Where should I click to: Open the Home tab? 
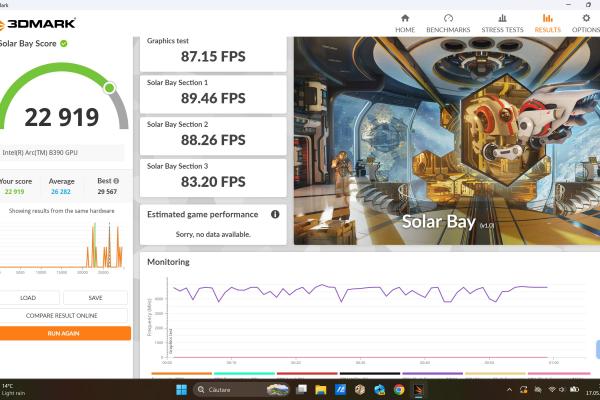(405, 24)
